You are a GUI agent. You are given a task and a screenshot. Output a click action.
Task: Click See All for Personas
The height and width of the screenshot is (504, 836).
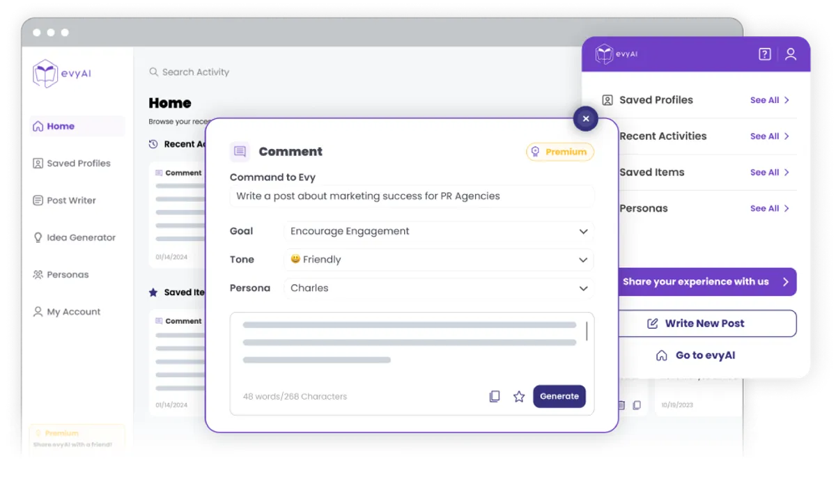point(770,208)
